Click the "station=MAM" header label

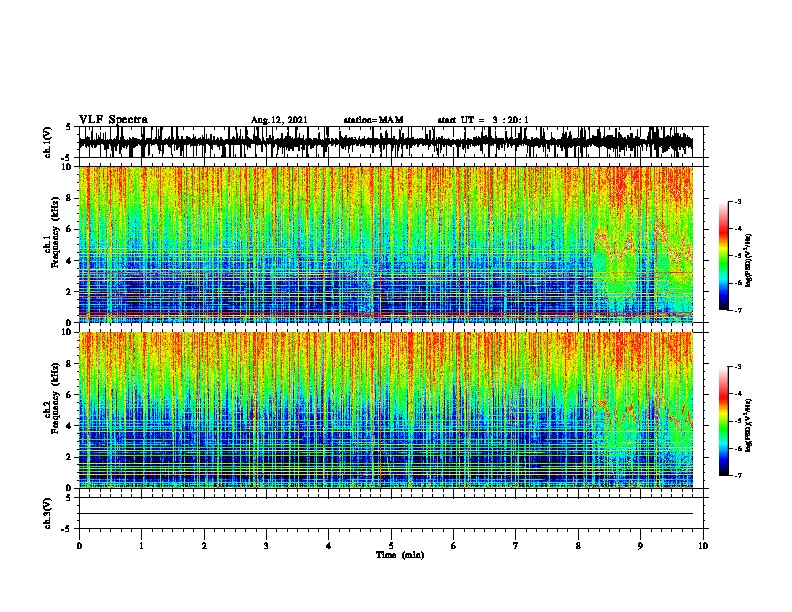point(373,120)
